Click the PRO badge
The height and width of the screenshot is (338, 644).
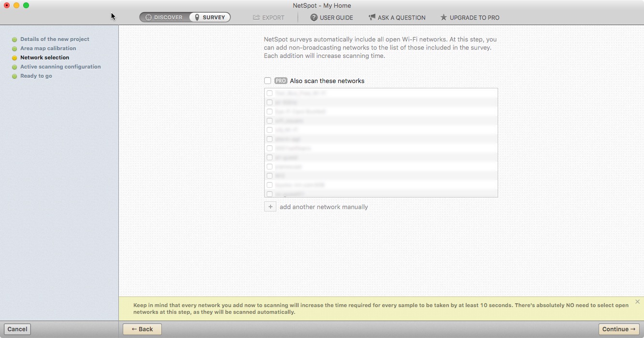tap(281, 81)
